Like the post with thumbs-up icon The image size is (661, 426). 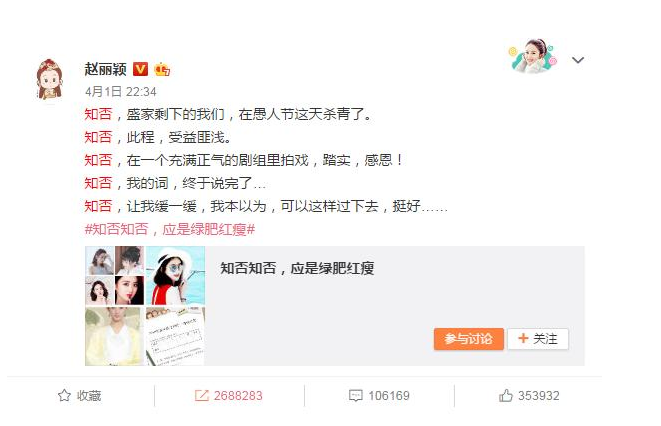point(506,395)
